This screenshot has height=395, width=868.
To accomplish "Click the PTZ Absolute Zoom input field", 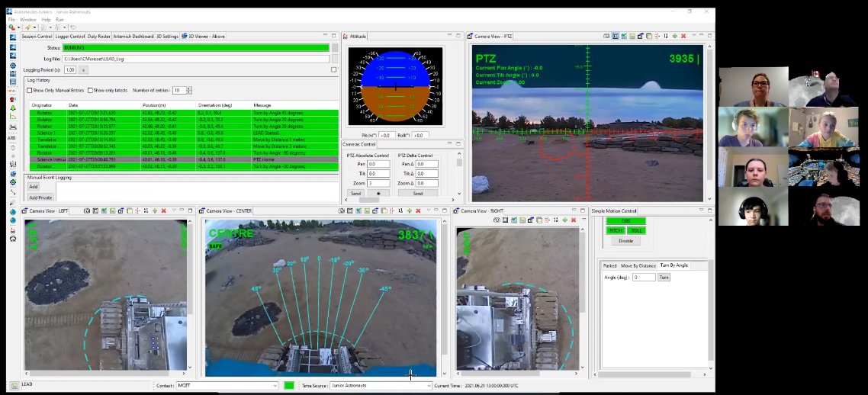I will pos(378,184).
